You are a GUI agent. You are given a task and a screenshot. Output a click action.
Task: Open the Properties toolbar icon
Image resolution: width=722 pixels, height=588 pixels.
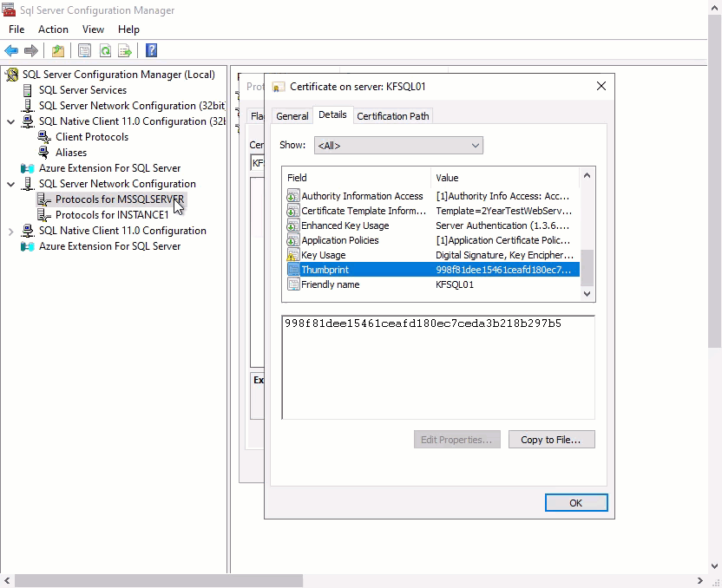(85, 50)
